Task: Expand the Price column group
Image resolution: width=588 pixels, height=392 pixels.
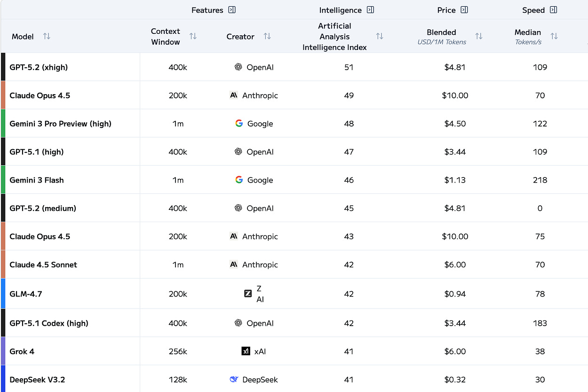Action: coord(464,10)
